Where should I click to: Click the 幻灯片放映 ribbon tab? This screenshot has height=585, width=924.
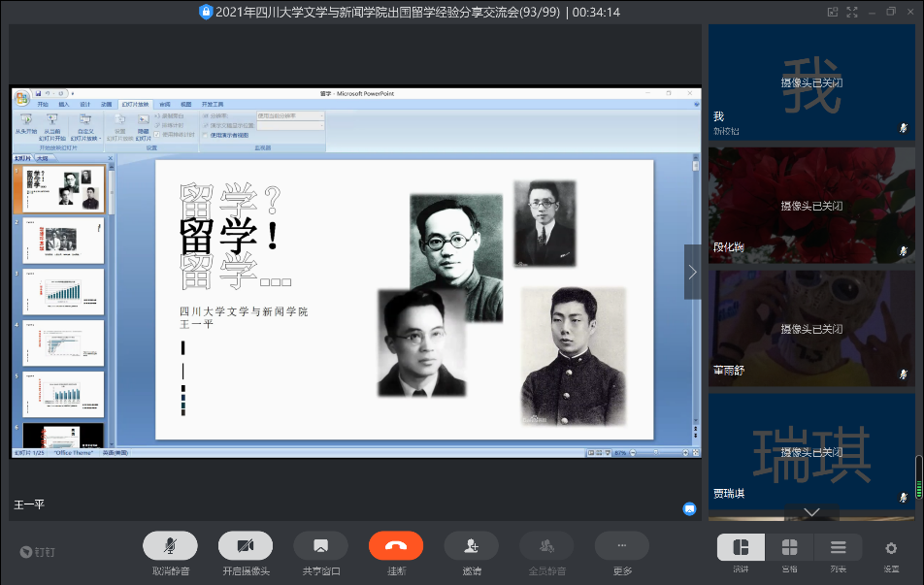pyautogui.click(x=135, y=104)
